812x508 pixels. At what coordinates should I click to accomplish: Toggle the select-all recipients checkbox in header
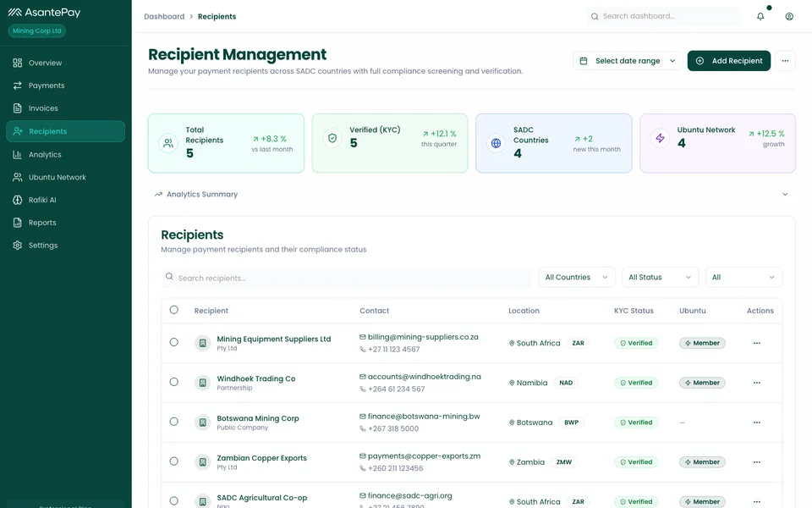click(174, 310)
